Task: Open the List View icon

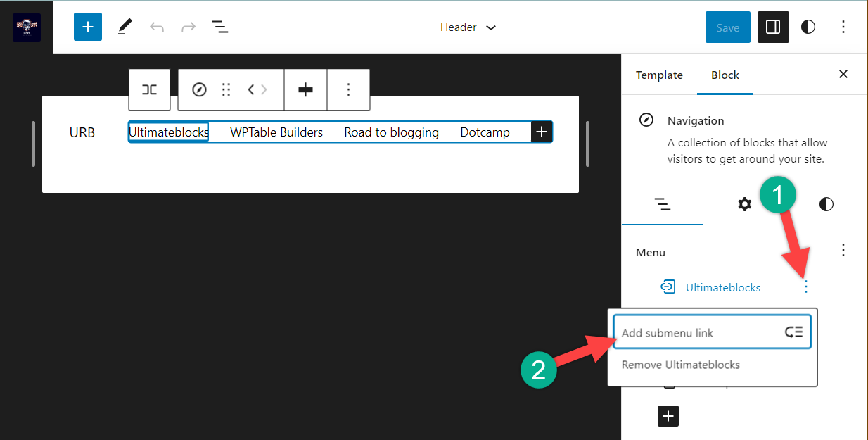Action: (220, 27)
